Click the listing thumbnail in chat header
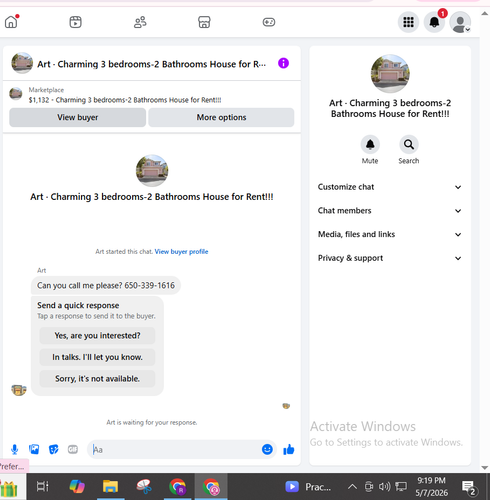Image resolution: width=490 pixels, height=500 pixels. [22, 63]
